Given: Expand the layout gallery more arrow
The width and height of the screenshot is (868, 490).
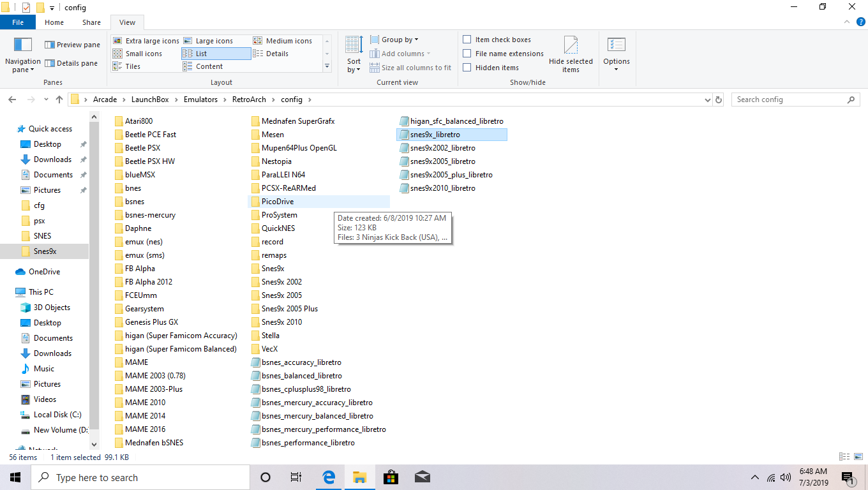Looking at the screenshot, I should point(327,66).
